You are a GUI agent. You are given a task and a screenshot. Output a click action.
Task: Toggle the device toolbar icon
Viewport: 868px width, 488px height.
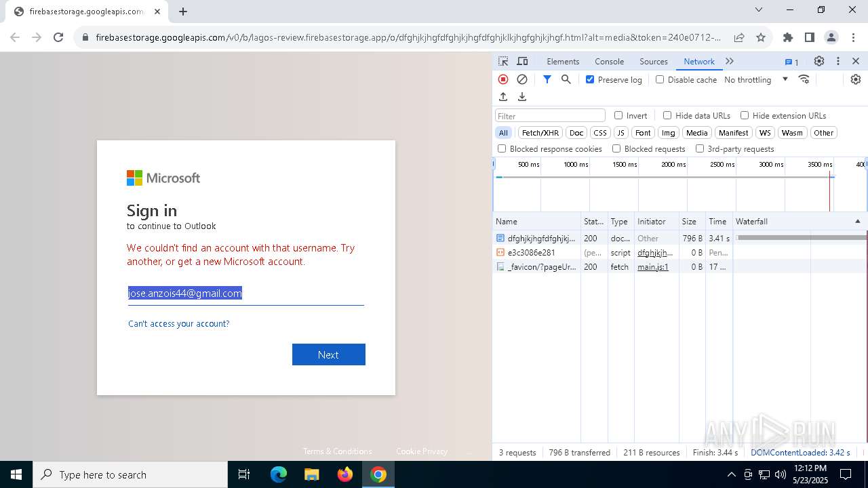click(522, 61)
